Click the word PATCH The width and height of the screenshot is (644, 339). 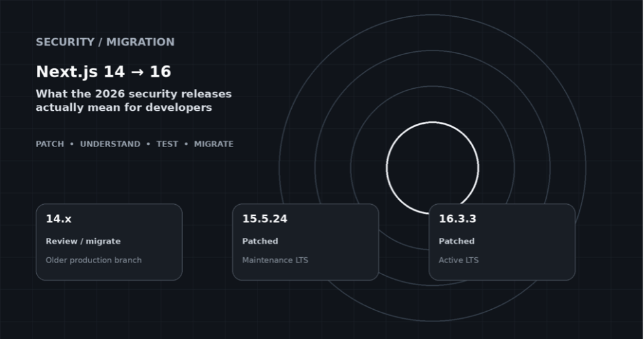pyautogui.click(x=50, y=144)
